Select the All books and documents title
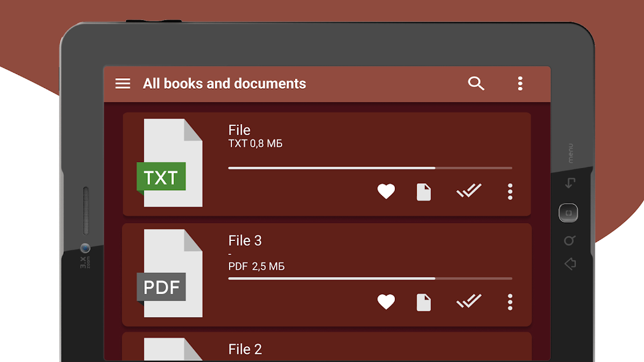 (224, 84)
